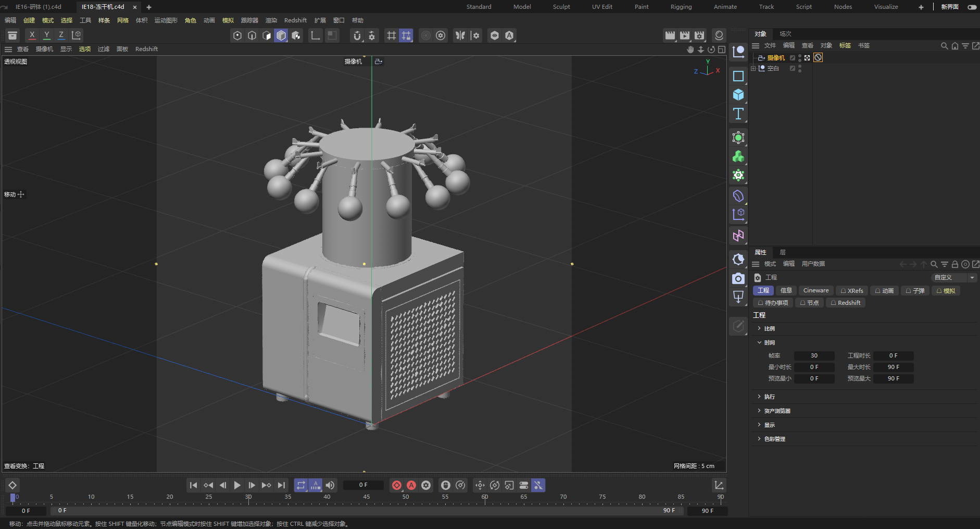Switch to the 层 tab
The image size is (980, 529).
tap(782, 252)
